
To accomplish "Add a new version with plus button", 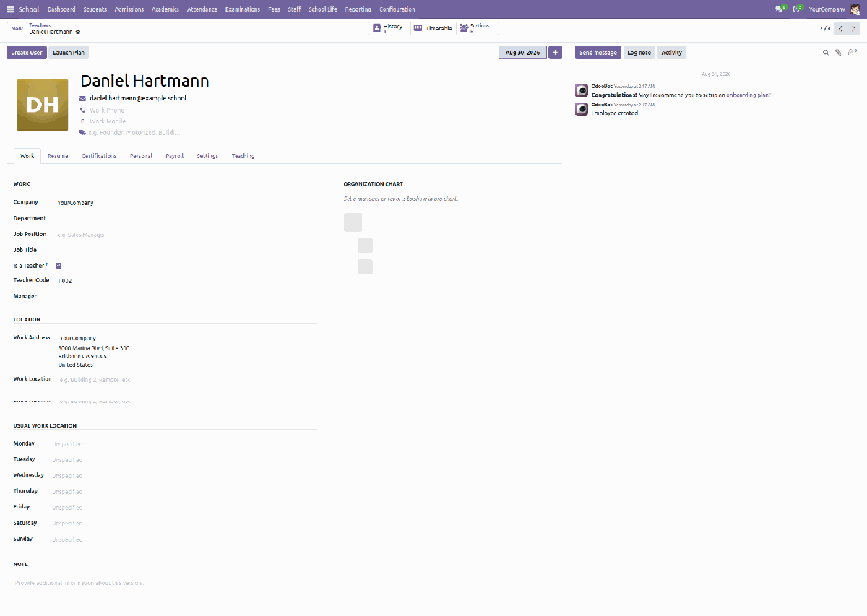I will point(555,53).
